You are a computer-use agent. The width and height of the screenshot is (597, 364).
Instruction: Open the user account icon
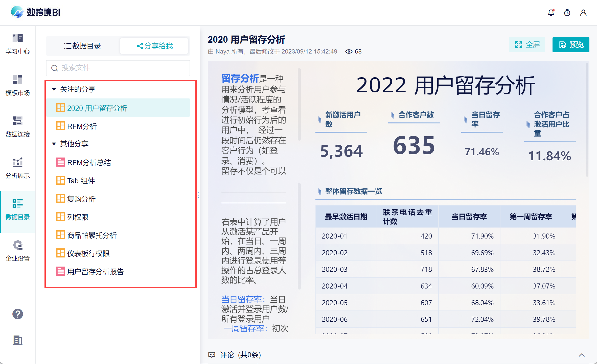[583, 13]
